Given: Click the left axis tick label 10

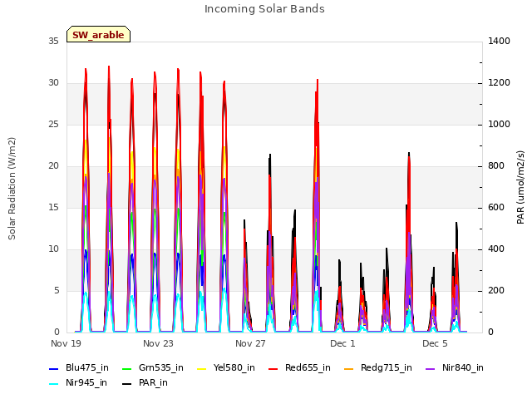Looking at the screenshot, I should click(53, 249).
